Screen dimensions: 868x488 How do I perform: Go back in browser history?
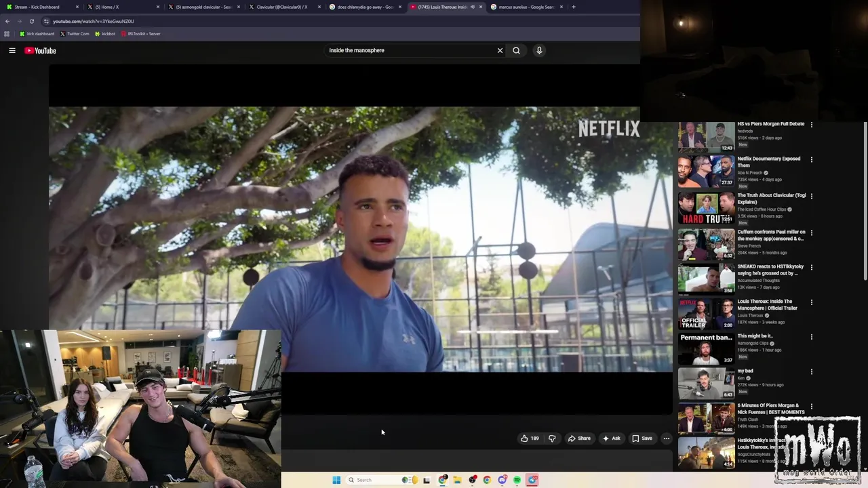(x=7, y=21)
